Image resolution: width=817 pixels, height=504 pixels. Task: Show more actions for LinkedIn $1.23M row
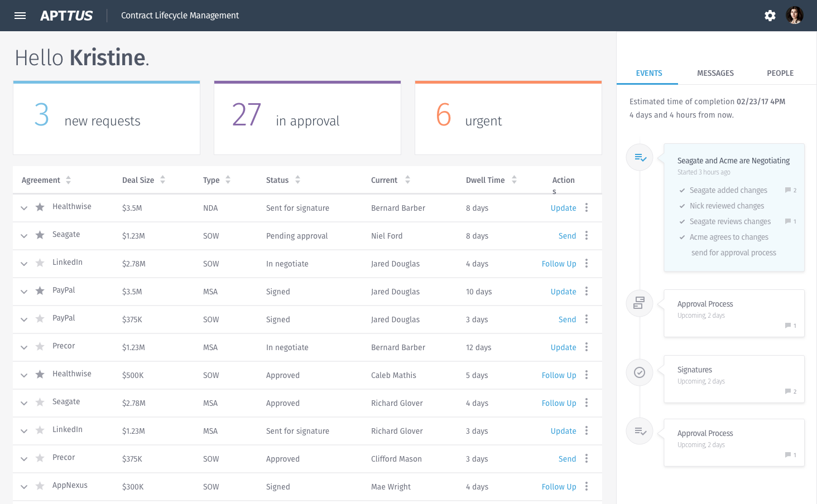(587, 430)
